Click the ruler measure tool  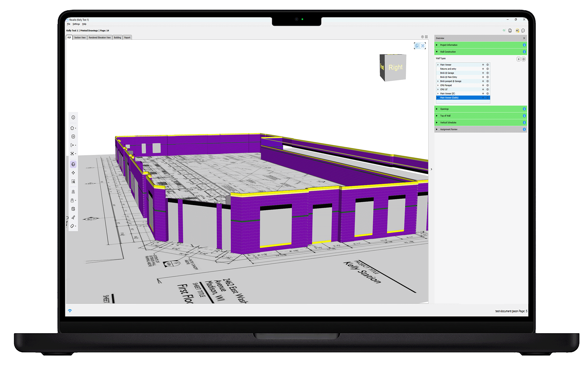coord(72,226)
